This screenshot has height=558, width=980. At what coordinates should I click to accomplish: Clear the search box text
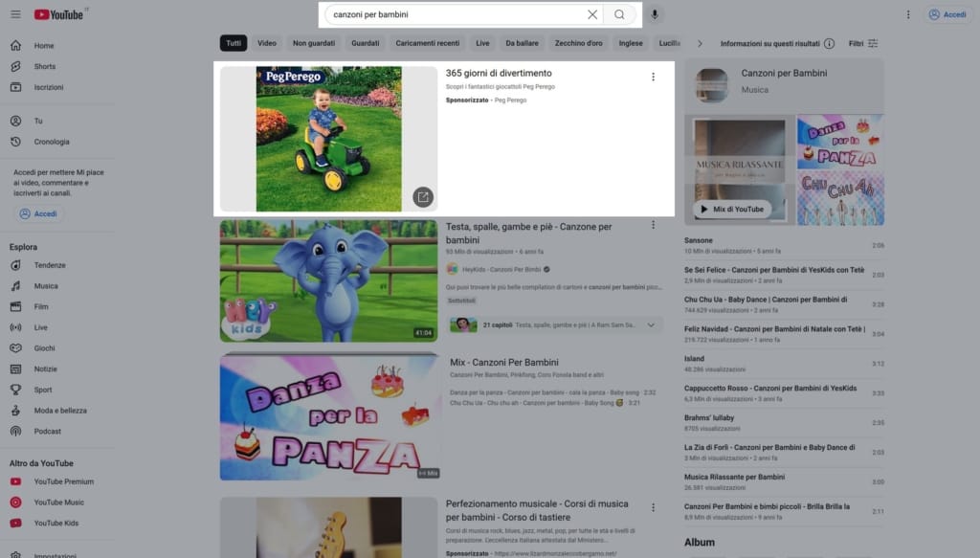pyautogui.click(x=591, y=14)
